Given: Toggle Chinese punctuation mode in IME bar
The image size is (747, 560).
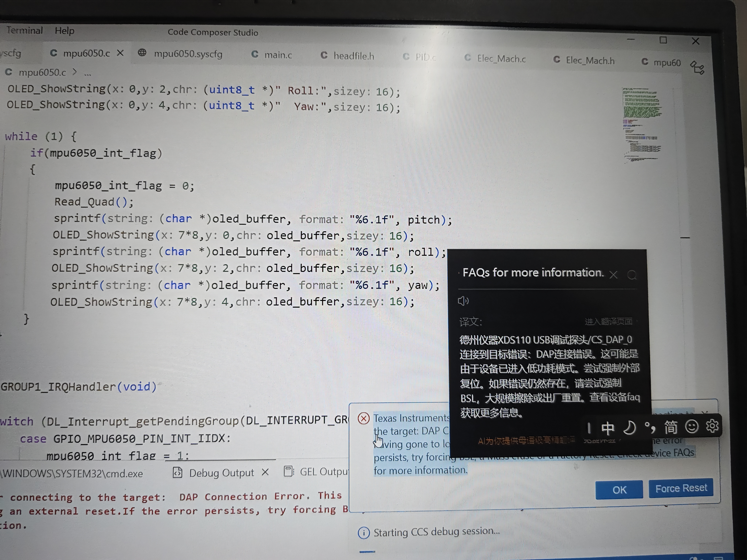Looking at the screenshot, I should [x=650, y=427].
